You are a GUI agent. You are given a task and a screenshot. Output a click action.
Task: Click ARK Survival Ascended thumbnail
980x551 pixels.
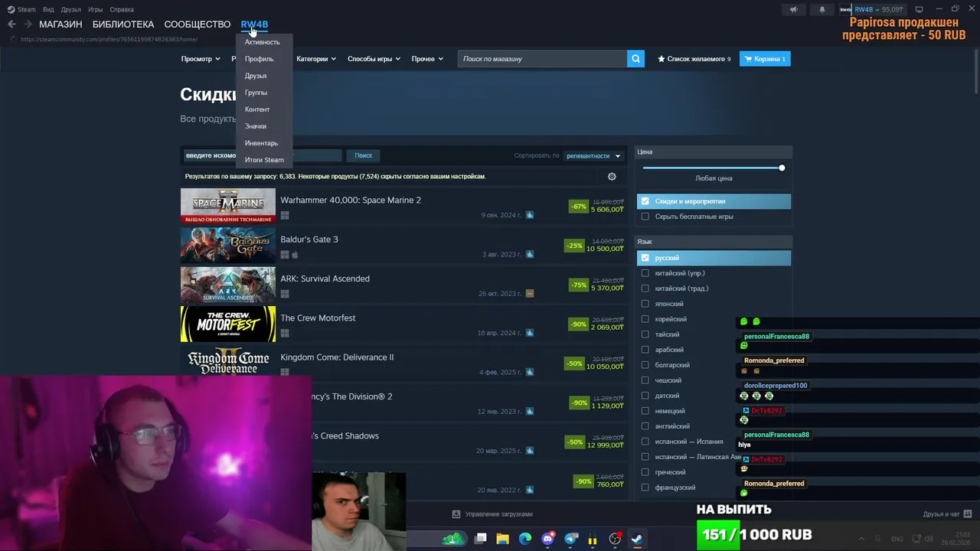pos(228,285)
